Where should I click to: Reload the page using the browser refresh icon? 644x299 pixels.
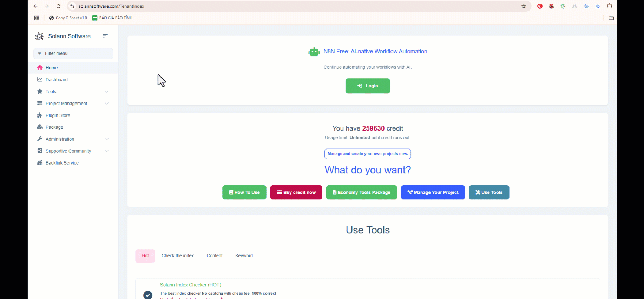[x=59, y=6]
